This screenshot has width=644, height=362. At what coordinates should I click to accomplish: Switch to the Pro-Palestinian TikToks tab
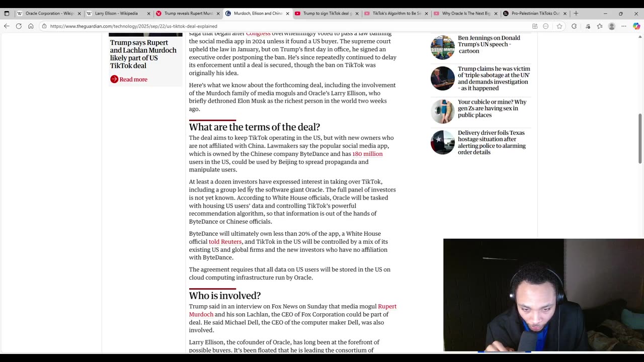[534, 14]
